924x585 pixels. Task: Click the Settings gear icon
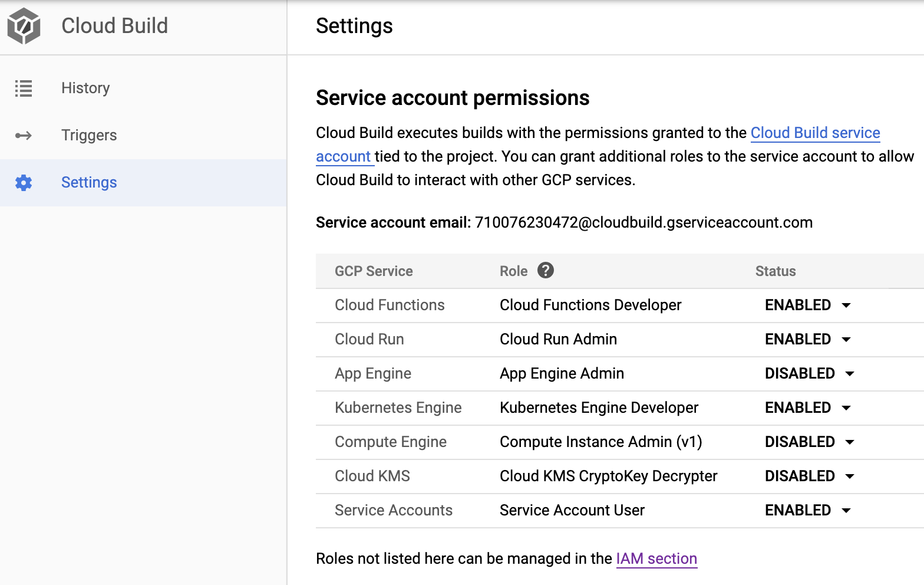[x=24, y=183]
